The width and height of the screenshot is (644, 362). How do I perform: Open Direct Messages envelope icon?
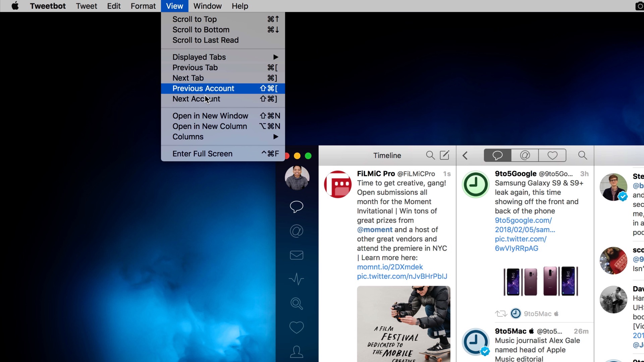click(297, 255)
